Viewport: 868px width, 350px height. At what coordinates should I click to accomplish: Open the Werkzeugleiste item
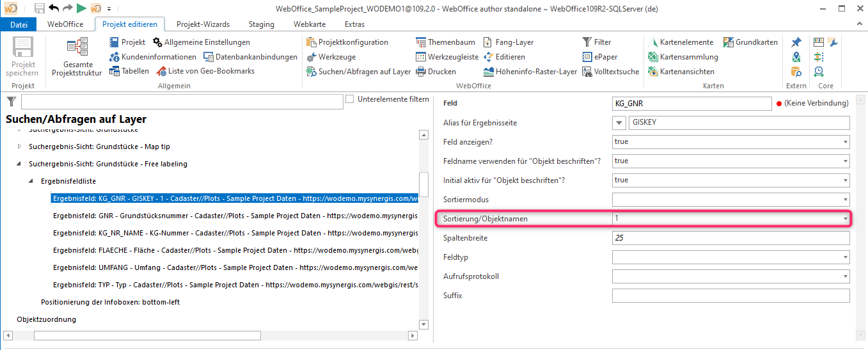point(446,57)
